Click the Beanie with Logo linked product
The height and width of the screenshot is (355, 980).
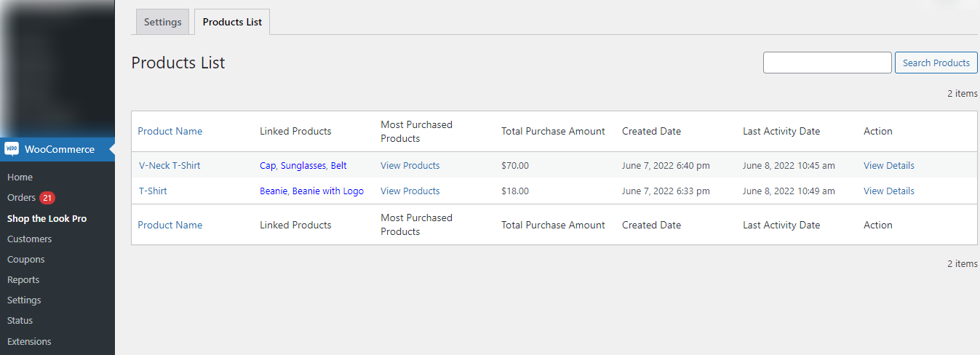point(328,191)
